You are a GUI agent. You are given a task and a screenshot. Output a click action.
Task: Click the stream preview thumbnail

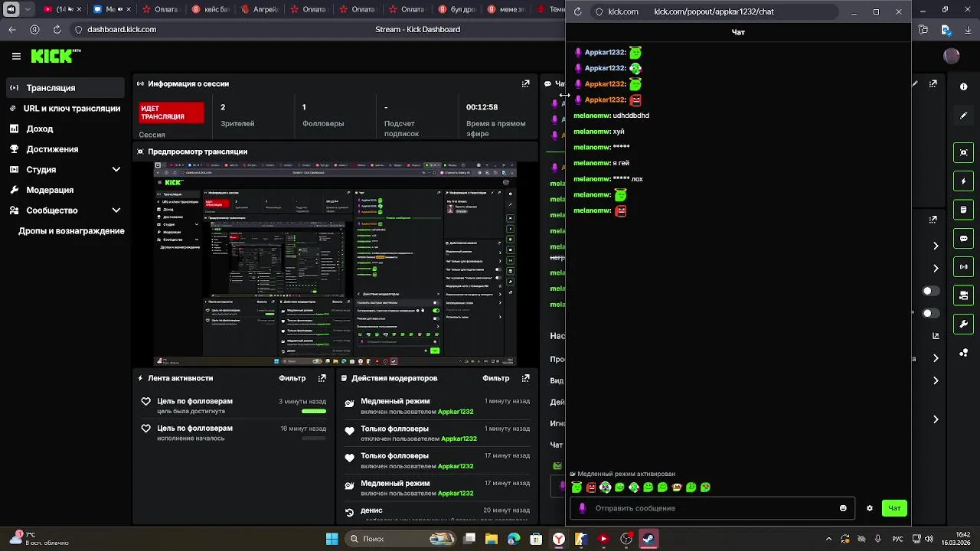pyautogui.click(x=335, y=264)
